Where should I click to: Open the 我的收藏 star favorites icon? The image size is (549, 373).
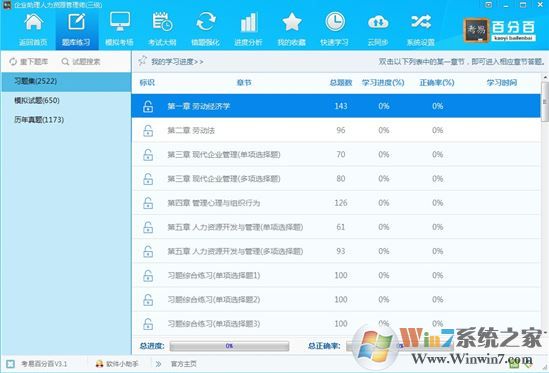tap(292, 30)
